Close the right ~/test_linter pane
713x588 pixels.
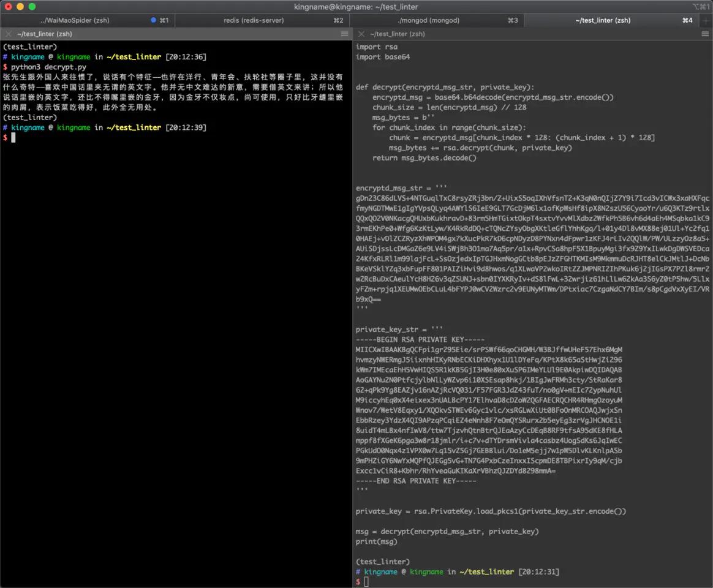361,34
